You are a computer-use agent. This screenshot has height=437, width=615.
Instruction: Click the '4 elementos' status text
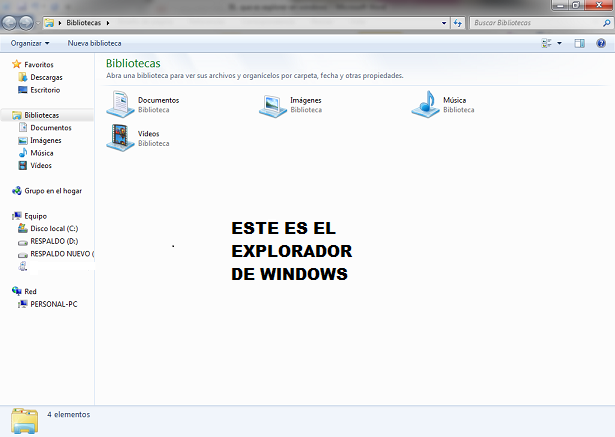[69, 414]
